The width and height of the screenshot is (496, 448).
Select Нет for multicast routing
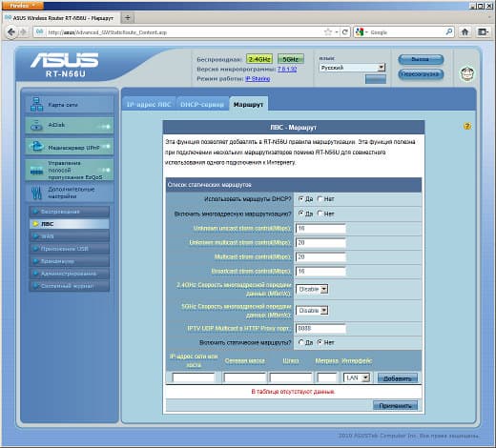320,214
